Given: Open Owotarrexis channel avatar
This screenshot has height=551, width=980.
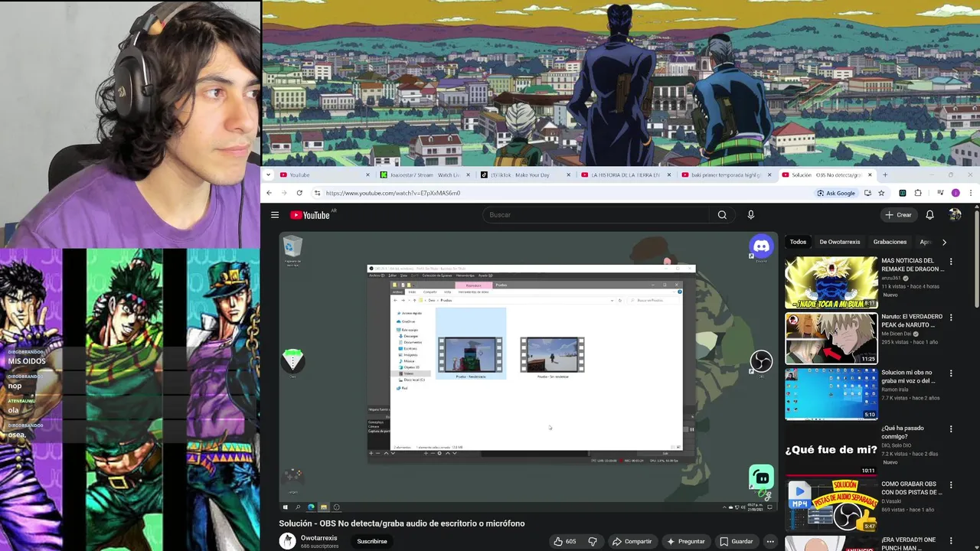Looking at the screenshot, I should (x=287, y=541).
